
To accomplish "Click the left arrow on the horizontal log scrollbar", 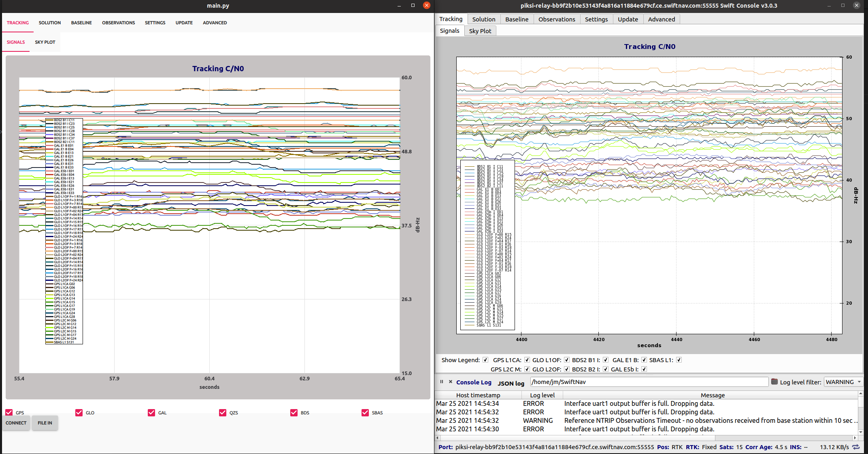I will 438,438.
